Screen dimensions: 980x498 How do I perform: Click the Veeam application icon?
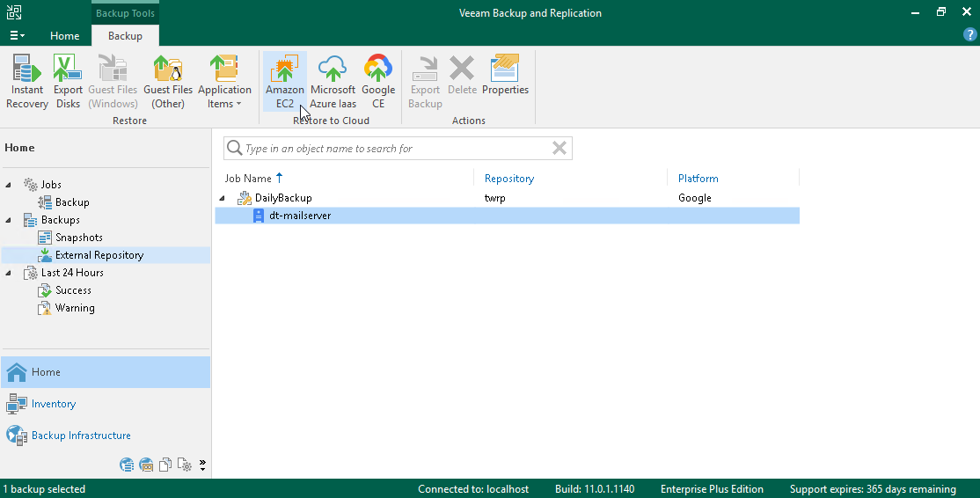tap(14, 11)
